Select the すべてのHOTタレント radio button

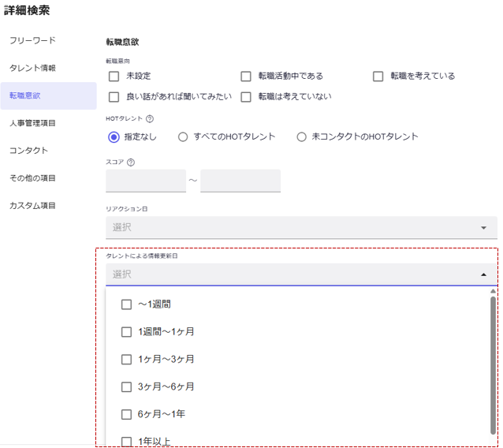pos(183,137)
